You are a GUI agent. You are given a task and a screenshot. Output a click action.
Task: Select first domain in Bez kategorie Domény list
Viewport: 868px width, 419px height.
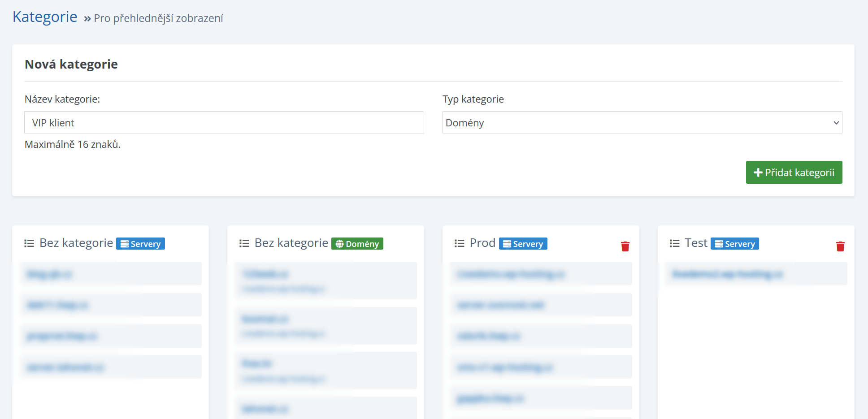[326, 280]
